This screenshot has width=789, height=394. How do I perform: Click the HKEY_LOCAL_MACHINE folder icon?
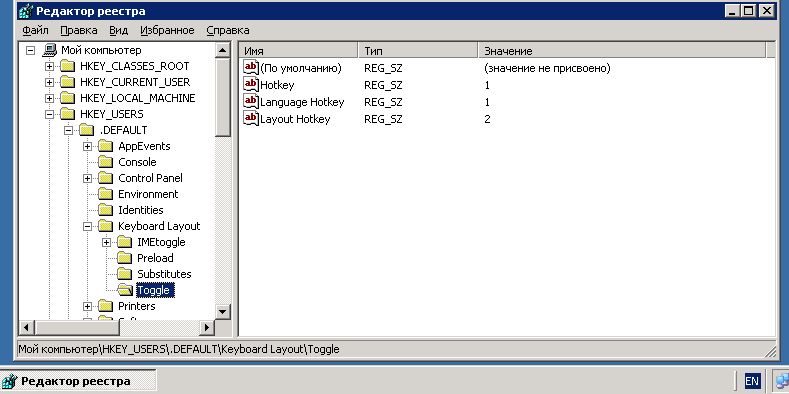pos(67,98)
